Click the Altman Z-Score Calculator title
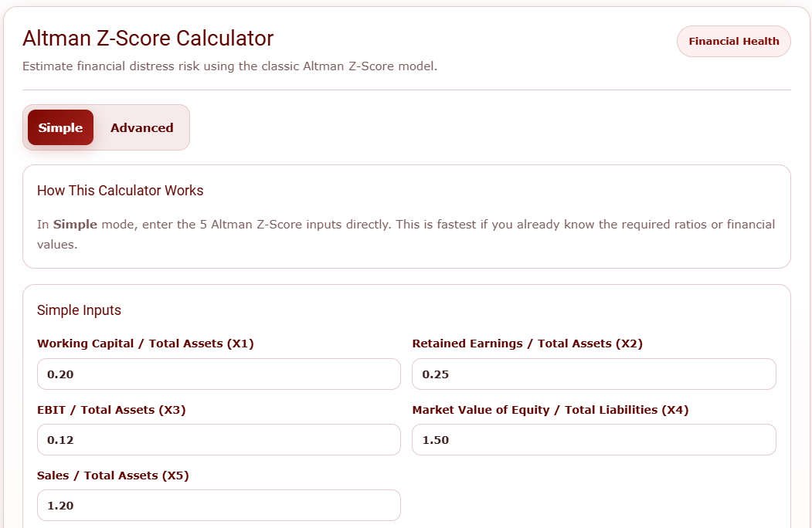This screenshot has width=812, height=528. (x=148, y=38)
